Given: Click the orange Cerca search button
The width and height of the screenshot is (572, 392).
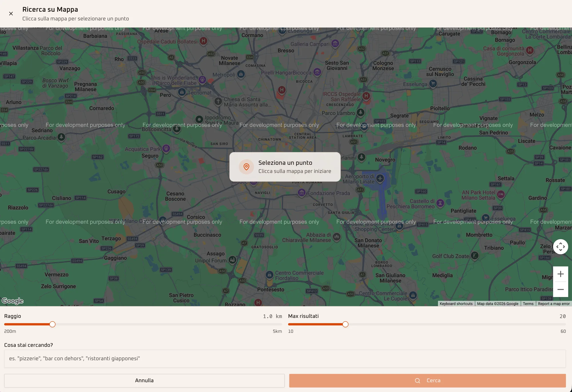Looking at the screenshot, I should tap(427, 381).
